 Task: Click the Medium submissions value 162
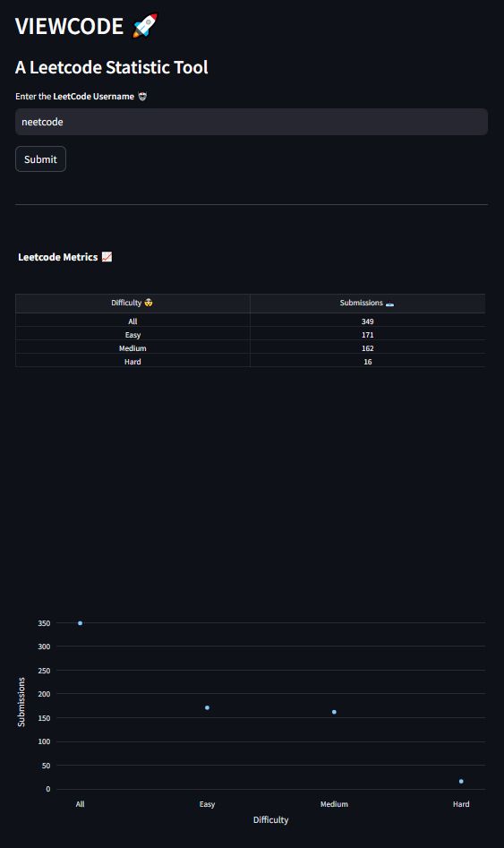[x=368, y=348]
